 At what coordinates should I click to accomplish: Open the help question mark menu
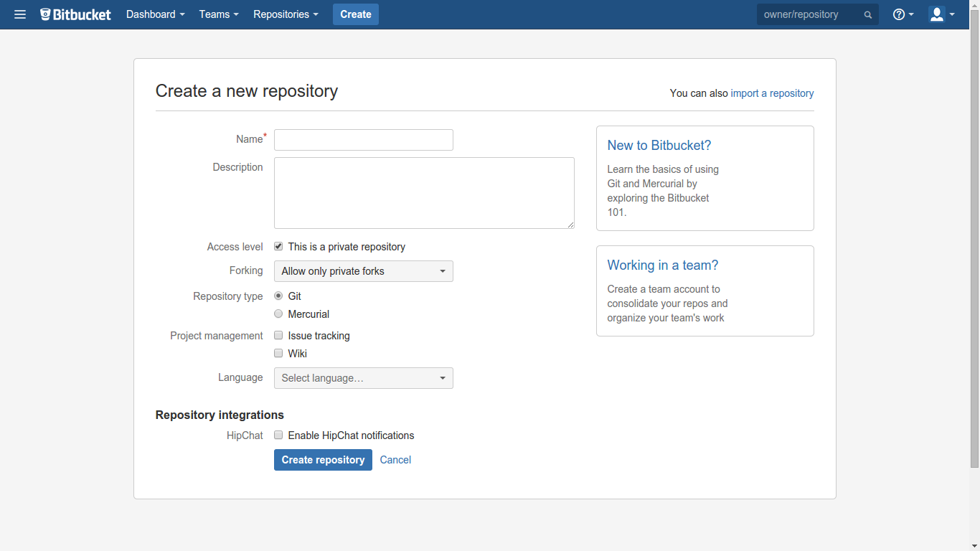click(903, 14)
